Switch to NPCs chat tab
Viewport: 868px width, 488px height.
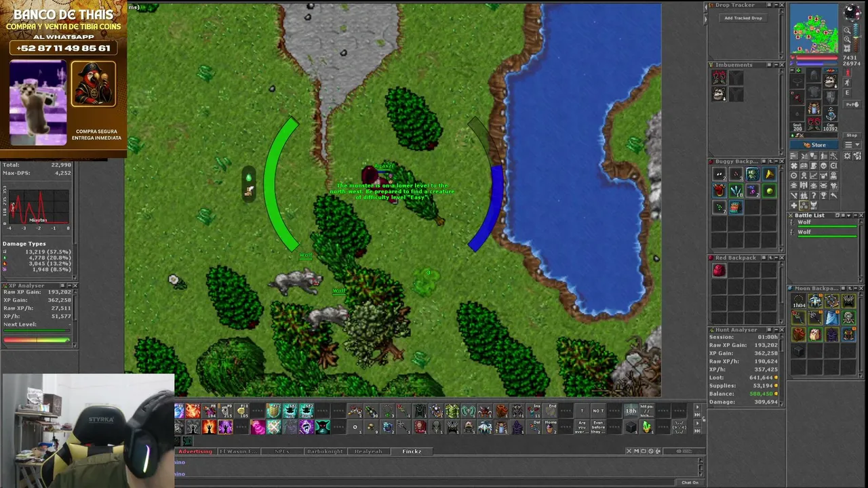pos(282,451)
